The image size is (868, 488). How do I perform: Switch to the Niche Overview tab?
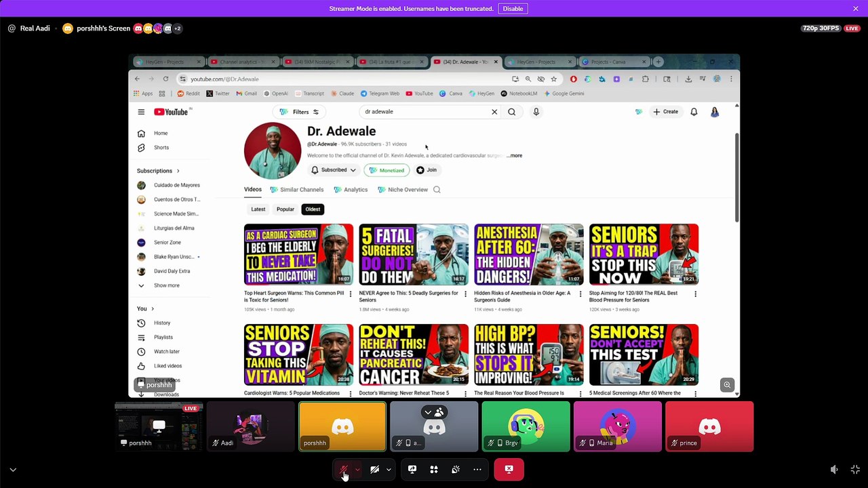[x=403, y=190]
